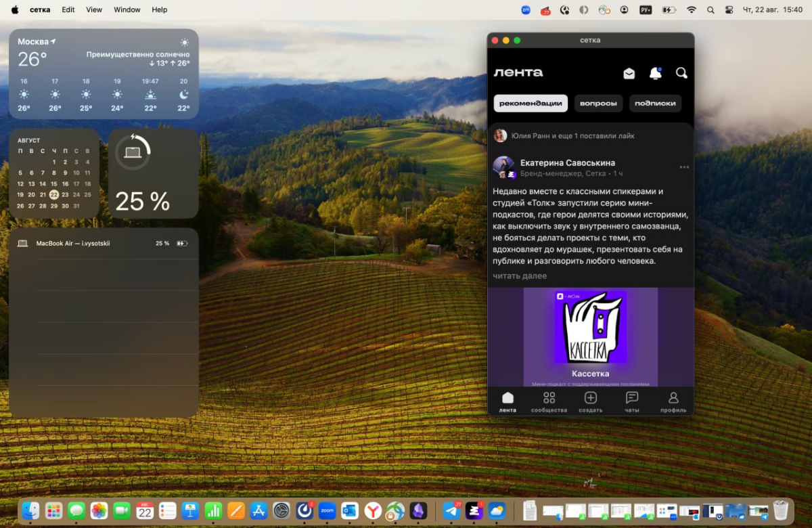812x528 pixels.
Task: Select the рекомендации feed filter
Action: (x=531, y=104)
